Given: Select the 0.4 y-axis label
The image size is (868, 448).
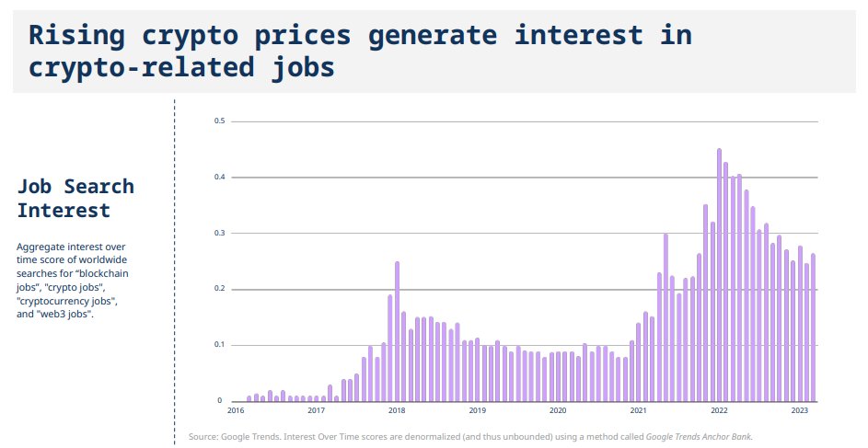Looking at the screenshot, I should [x=220, y=177].
